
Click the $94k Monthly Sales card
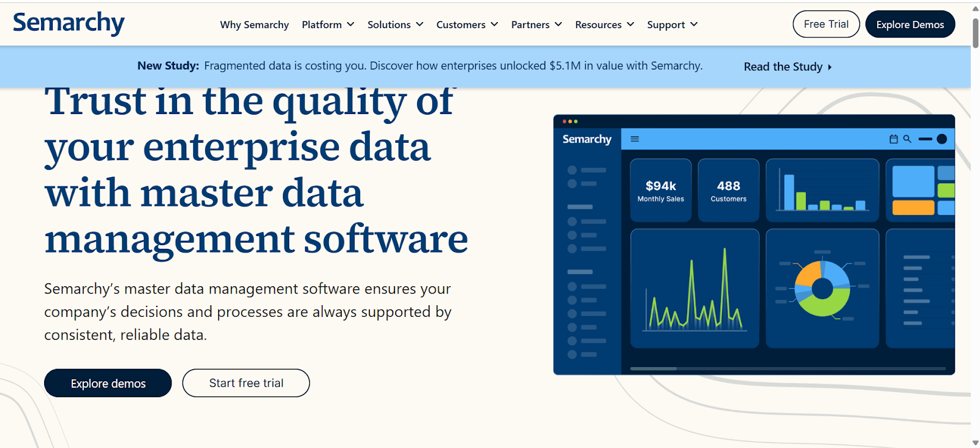click(x=661, y=191)
